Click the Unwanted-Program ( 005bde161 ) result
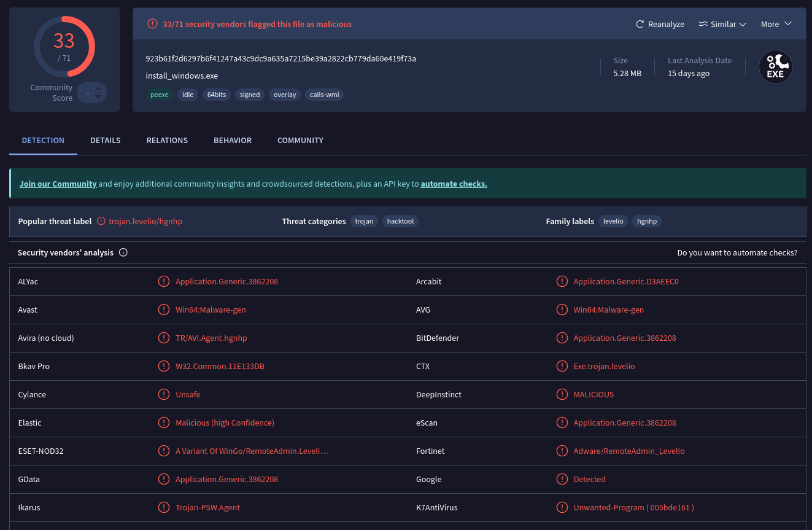Image resolution: width=812 pixels, height=530 pixels. click(633, 507)
